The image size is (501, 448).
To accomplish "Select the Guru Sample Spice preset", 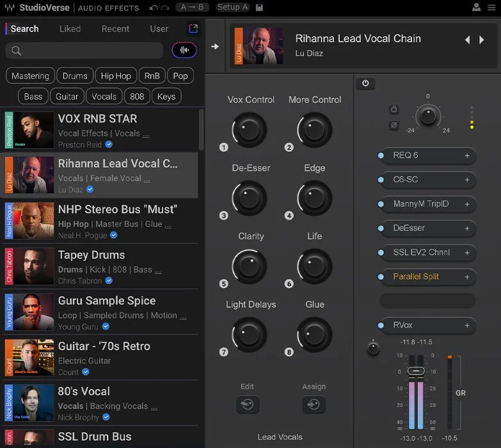I will pyautogui.click(x=100, y=312).
